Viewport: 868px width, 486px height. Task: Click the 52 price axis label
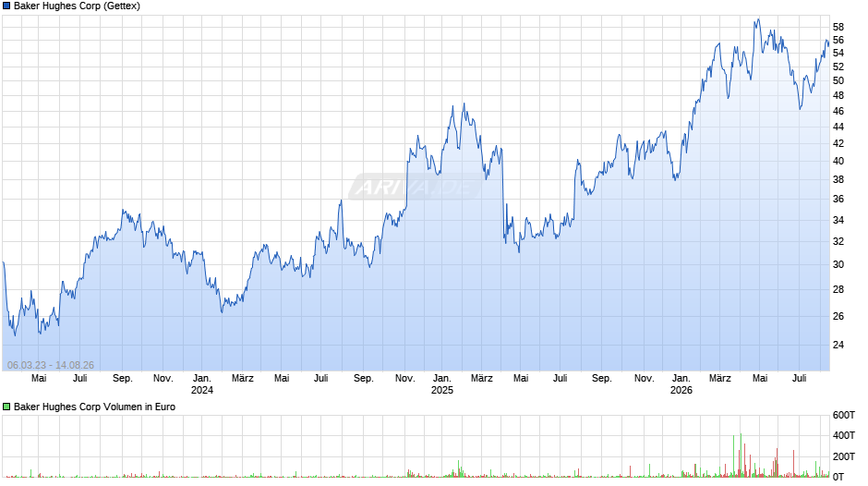point(838,67)
